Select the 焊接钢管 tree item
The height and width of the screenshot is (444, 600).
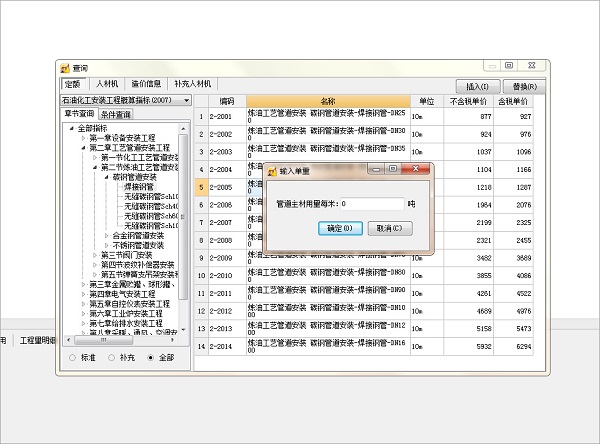point(139,187)
